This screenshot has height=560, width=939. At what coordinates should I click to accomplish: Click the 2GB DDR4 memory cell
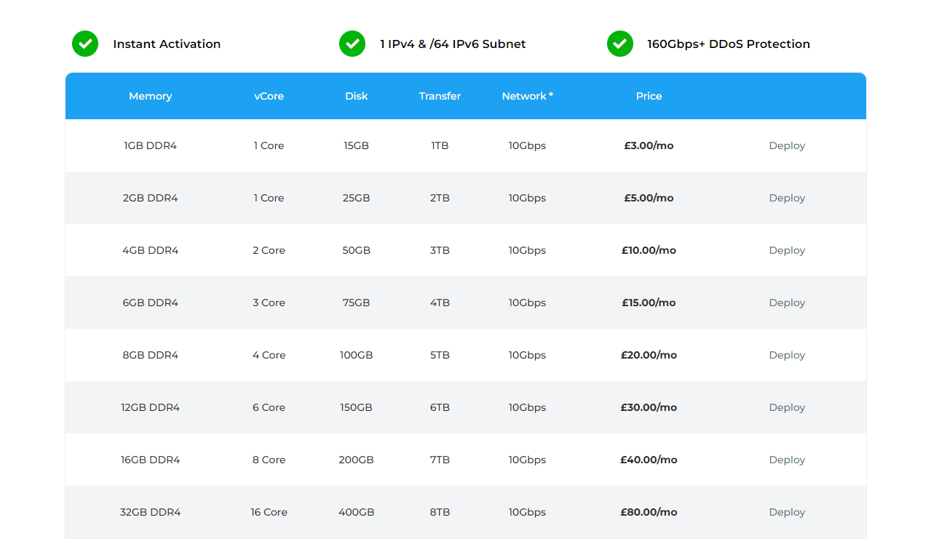tap(151, 198)
